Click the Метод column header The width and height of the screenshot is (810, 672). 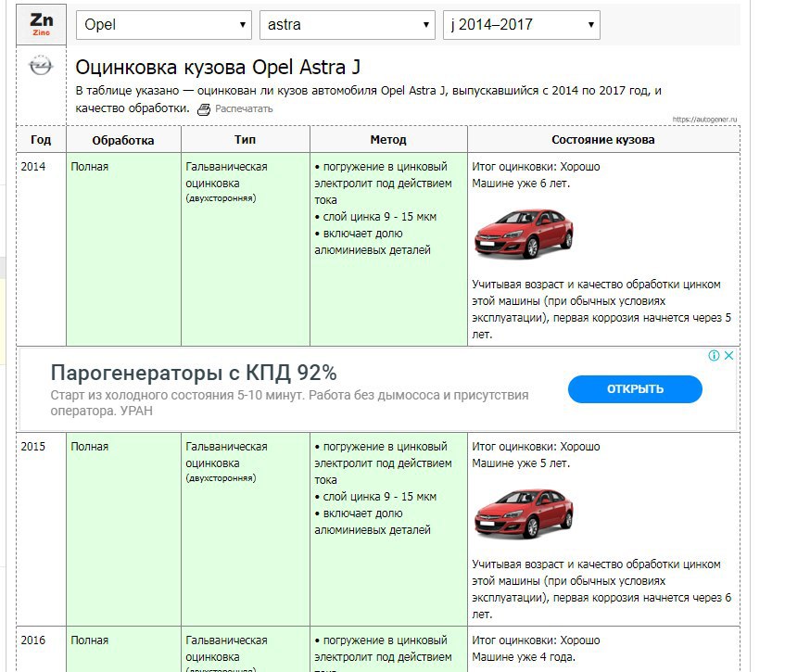[x=388, y=140]
